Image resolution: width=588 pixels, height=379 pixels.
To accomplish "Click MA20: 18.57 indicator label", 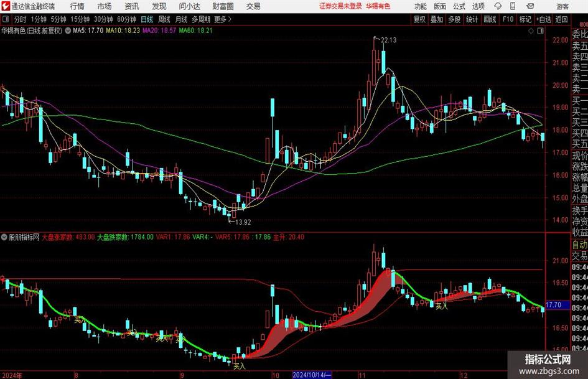I will [159, 30].
